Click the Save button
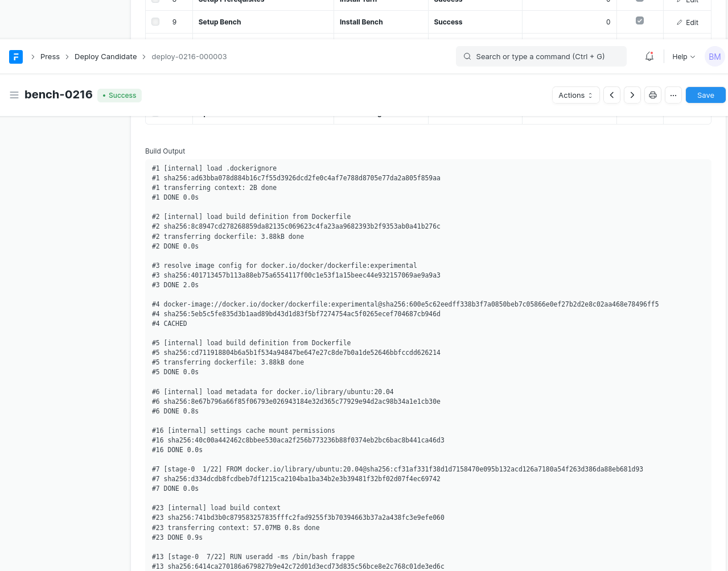The image size is (728, 571). pyautogui.click(x=705, y=95)
